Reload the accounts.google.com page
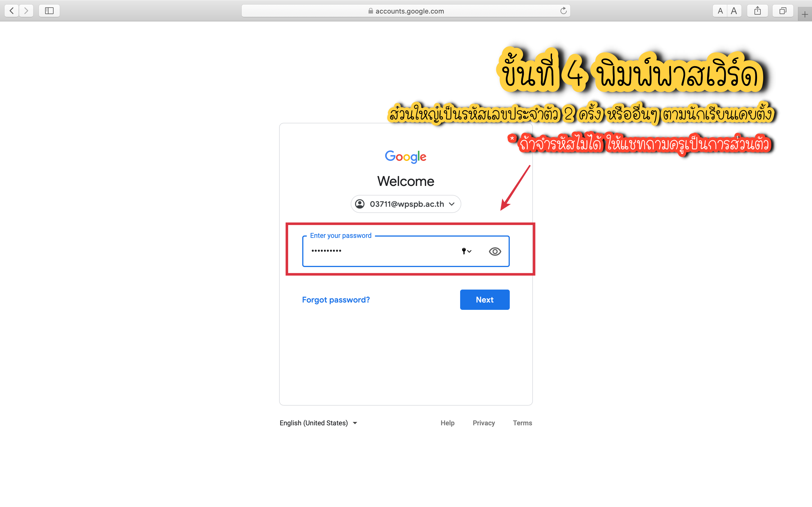Viewport: 812px width, 507px height. point(563,11)
